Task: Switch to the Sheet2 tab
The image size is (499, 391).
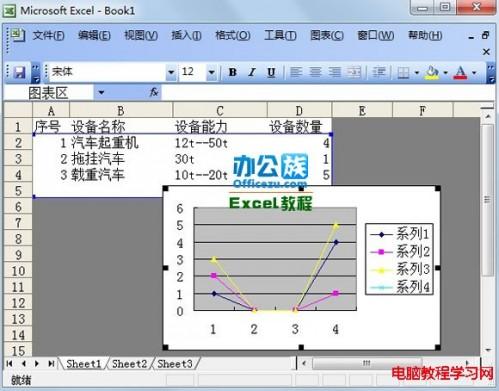Action: (x=129, y=364)
